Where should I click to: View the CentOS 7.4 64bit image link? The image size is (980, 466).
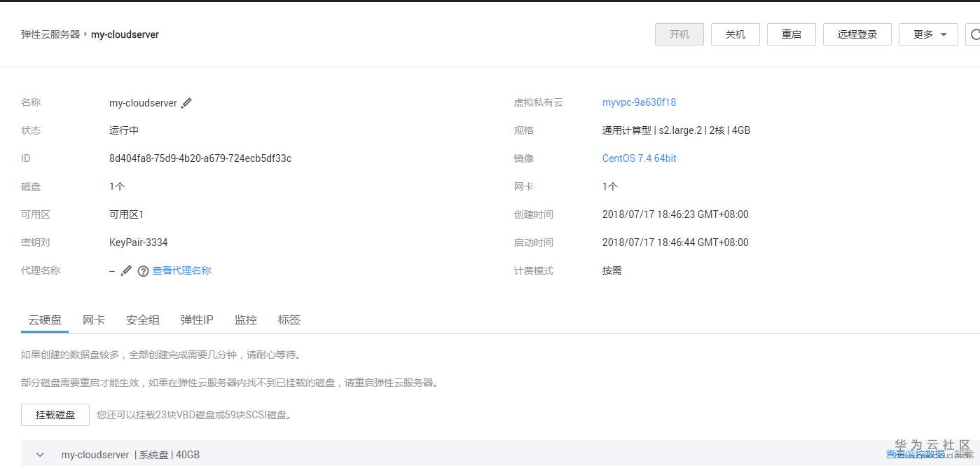click(x=639, y=158)
